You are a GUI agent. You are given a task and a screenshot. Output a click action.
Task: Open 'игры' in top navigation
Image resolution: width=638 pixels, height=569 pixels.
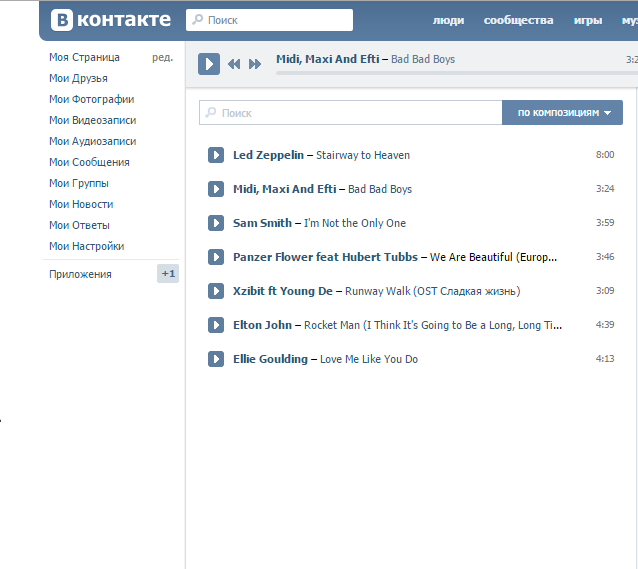(588, 20)
